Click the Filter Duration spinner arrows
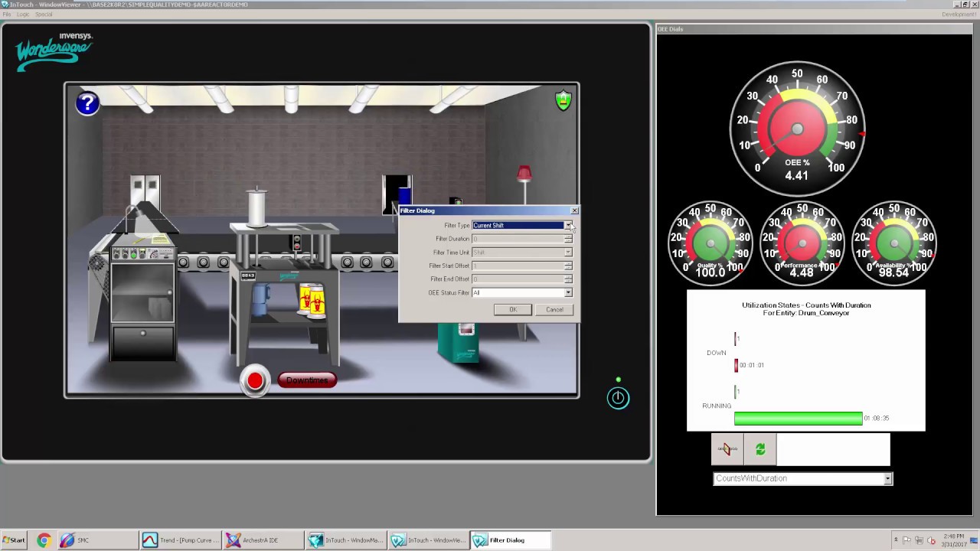The height and width of the screenshot is (551, 980). 568,239
